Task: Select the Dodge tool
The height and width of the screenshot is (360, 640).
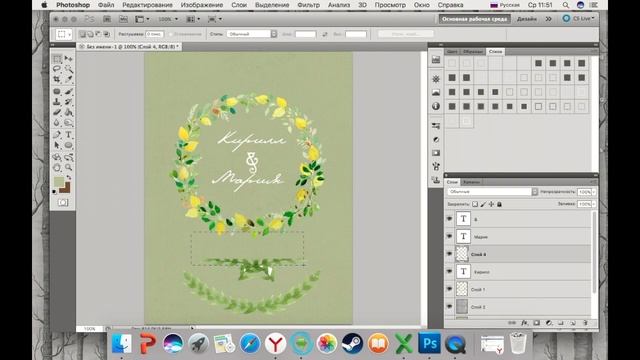Action: click(69, 122)
